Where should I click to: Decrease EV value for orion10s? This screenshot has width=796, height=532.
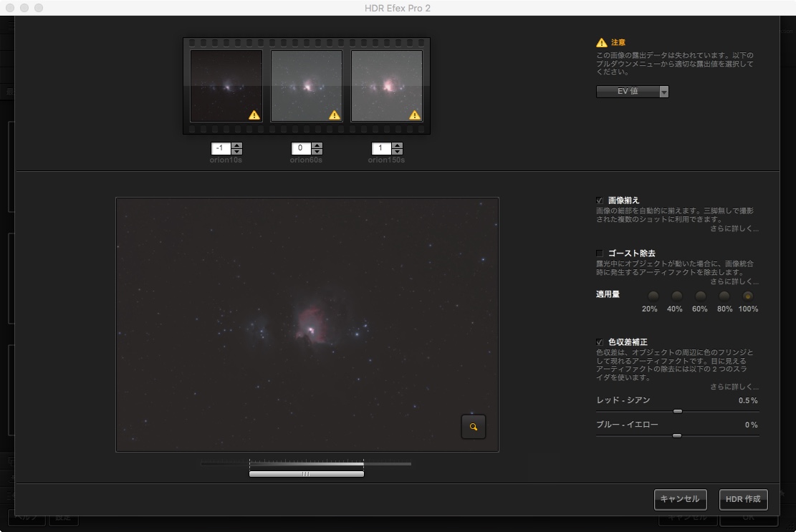click(x=237, y=151)
